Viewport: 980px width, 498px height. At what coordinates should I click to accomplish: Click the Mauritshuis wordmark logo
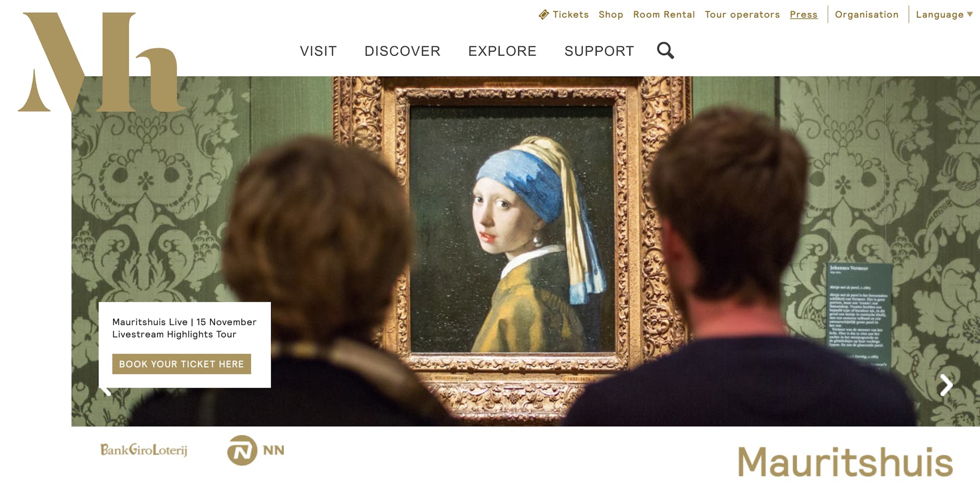click(845, 462)
